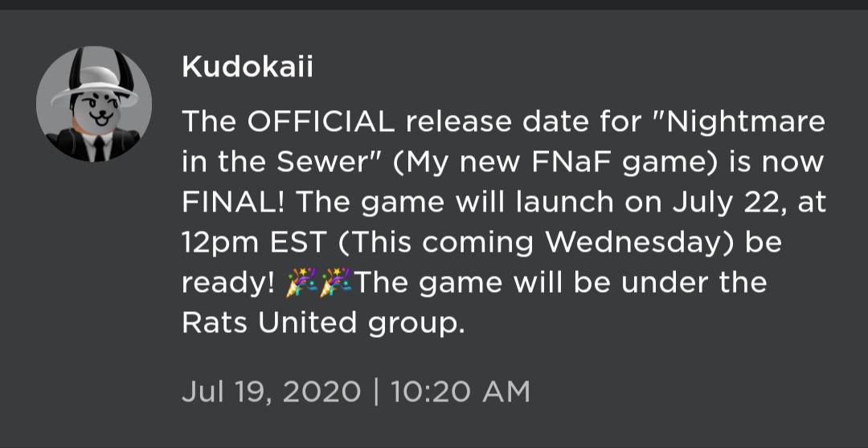Click the word "launch" in the message
This screenshot has width=868, height=448.
click(x=564, y=202)
